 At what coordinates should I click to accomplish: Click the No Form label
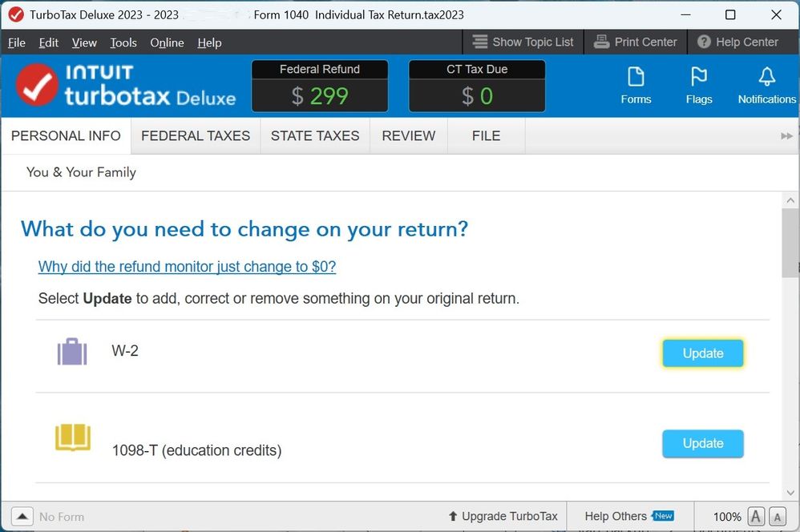[62, 517]
